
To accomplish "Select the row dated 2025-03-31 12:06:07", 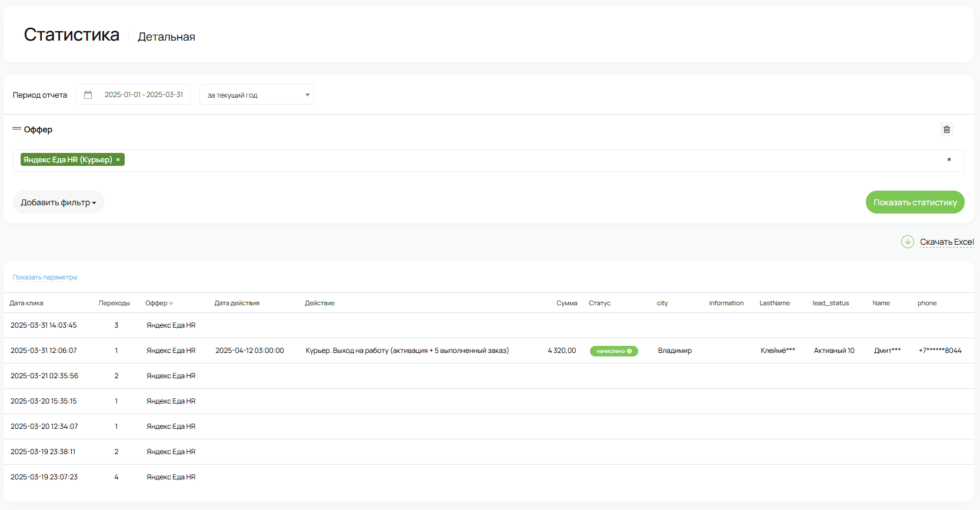I will pos(44,351).
